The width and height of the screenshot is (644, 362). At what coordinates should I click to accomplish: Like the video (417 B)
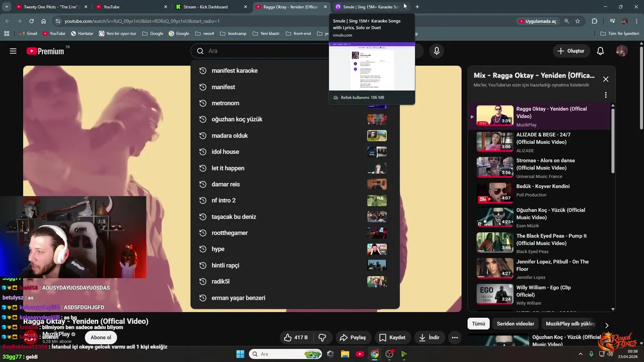(296, 337)
